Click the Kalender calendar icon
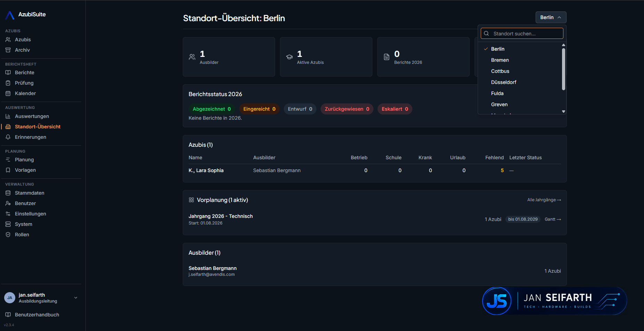Screen dimensions: 644x331 pyautogui.click(x=8, y=93)
